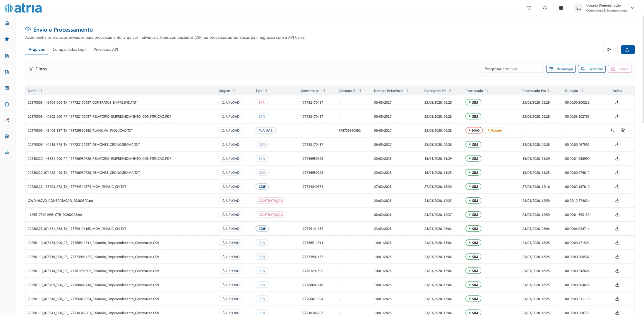Expand the user account dropdown chevron
This screenshot has width=644, height=315.
(632, 8)
